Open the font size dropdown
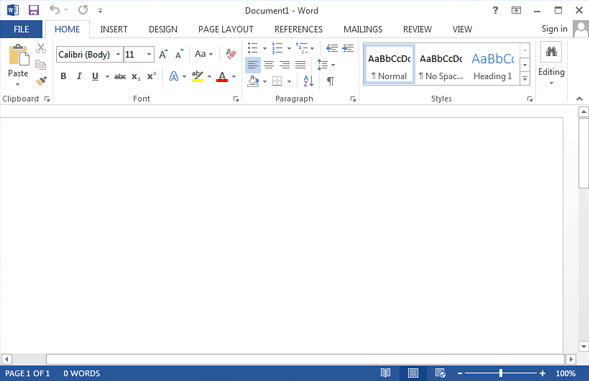This screenshot has height=381, width=589. tap(149, 54)
